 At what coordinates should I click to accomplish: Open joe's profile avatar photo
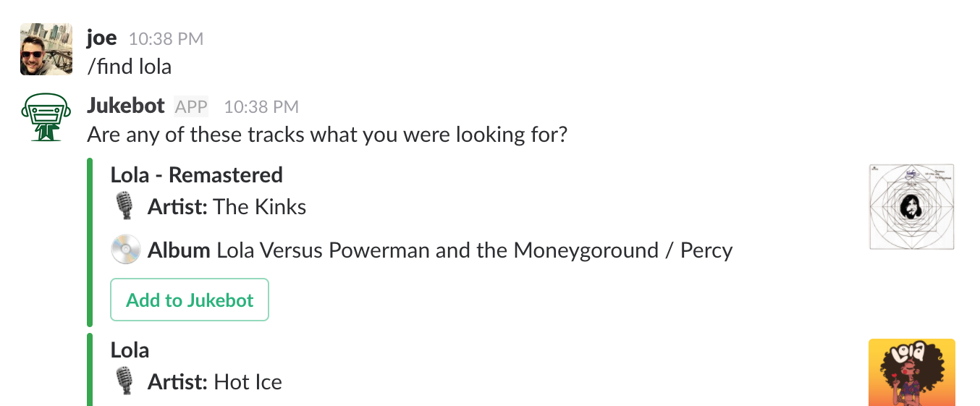tap(46, 49)
